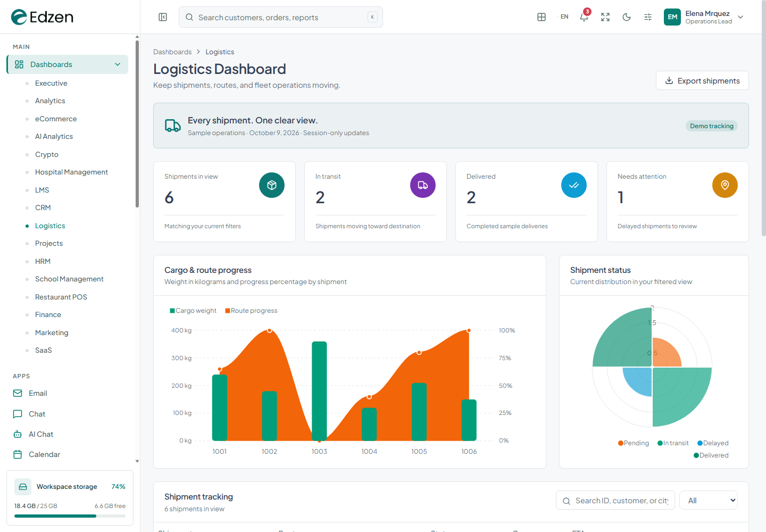The height and width of the screenshot is (532, 766).
Task: Open Executive dashboard menu item
Action: (51, 83)
